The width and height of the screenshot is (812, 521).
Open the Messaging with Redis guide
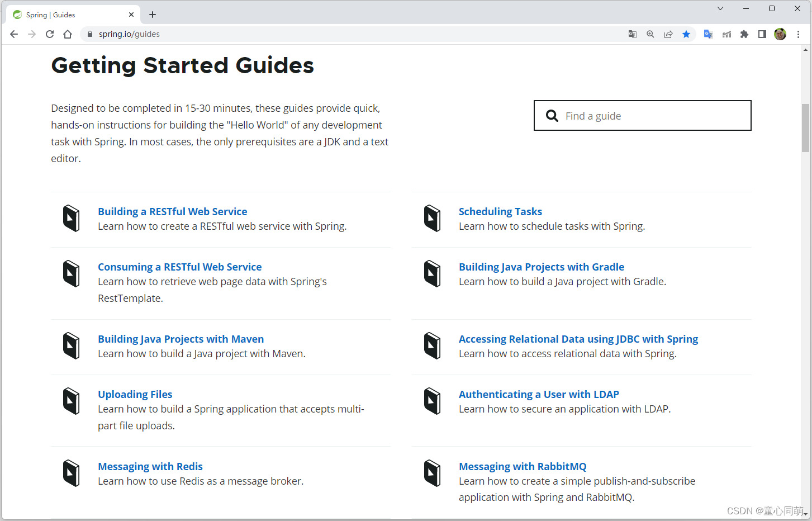150,466
